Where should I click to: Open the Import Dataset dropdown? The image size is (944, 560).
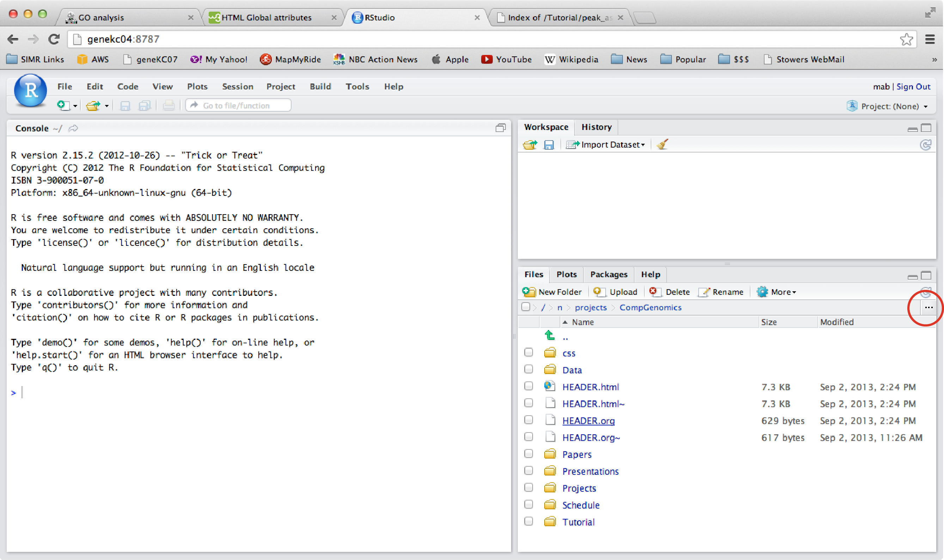[x=605, y=144]
